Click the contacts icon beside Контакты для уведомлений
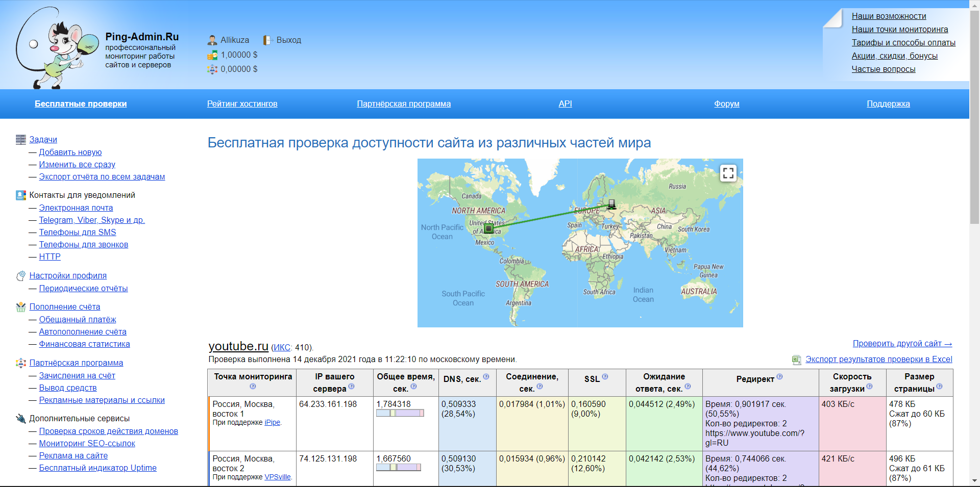The image size is (980, 487). click(x=21, y=195)
